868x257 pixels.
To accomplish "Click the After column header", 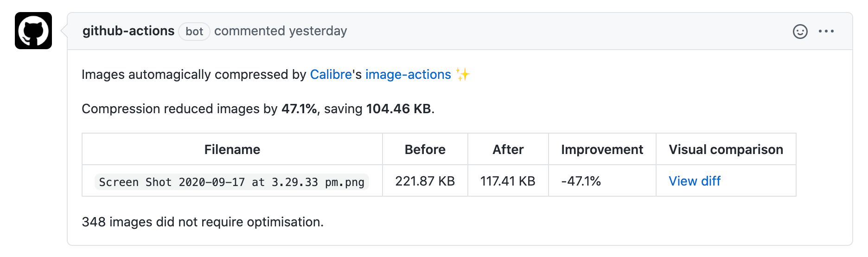I will click(508, 149).
